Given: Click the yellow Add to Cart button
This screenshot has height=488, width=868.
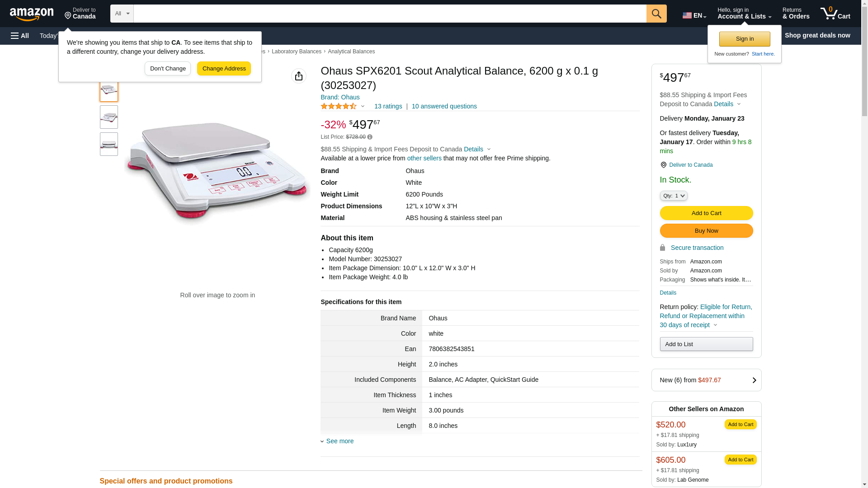Looking at the screenshot, I should 706,213.
